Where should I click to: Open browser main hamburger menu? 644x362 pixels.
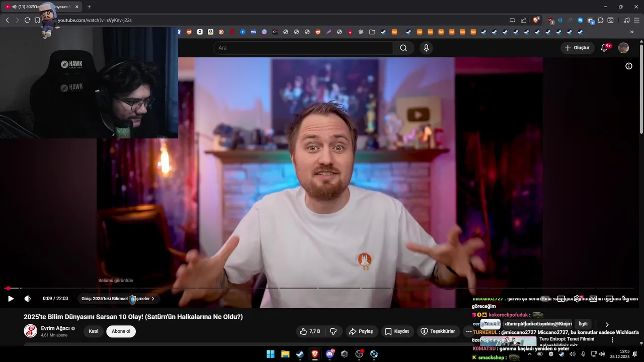coord(636,20)
